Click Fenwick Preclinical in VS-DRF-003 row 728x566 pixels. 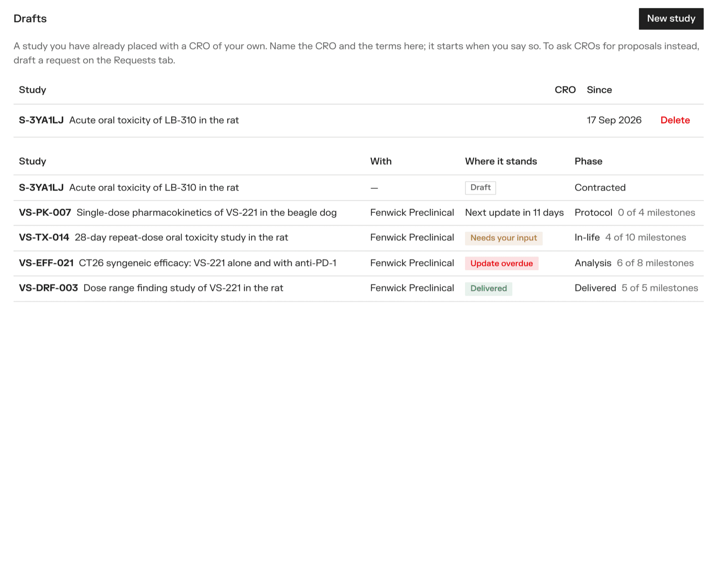pos(412,288)
